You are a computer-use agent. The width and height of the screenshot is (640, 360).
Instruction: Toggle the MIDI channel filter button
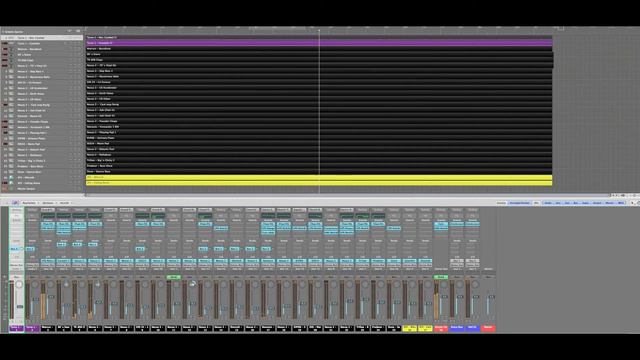point(621,203)
